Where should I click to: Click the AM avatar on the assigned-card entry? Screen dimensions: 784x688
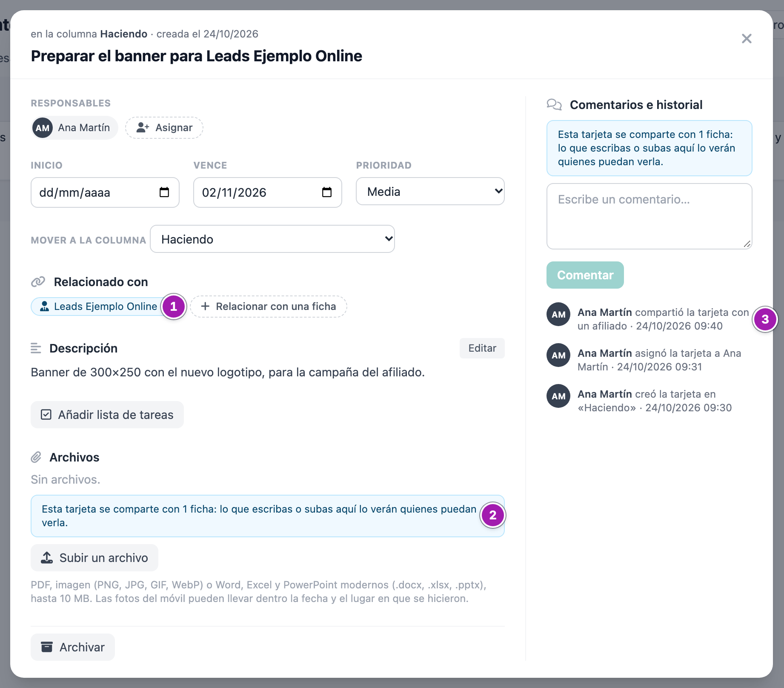(x=558, y=355)
